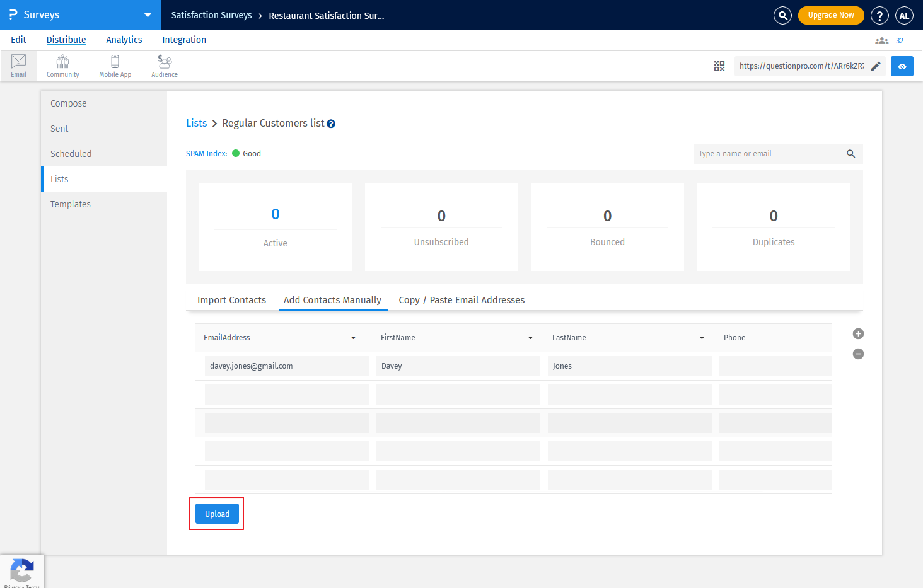Click the search magnifier in header

(x=782, y=15)
